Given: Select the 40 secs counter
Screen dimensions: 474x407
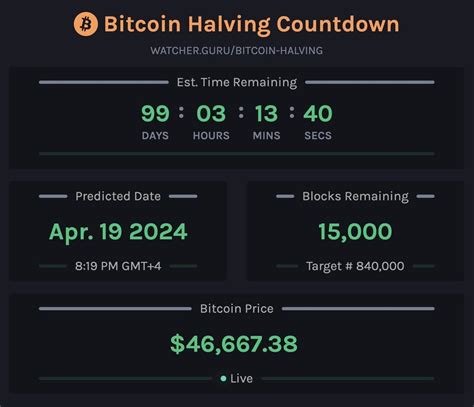Looking at the screenshot, I should click(x=318, y=114).
